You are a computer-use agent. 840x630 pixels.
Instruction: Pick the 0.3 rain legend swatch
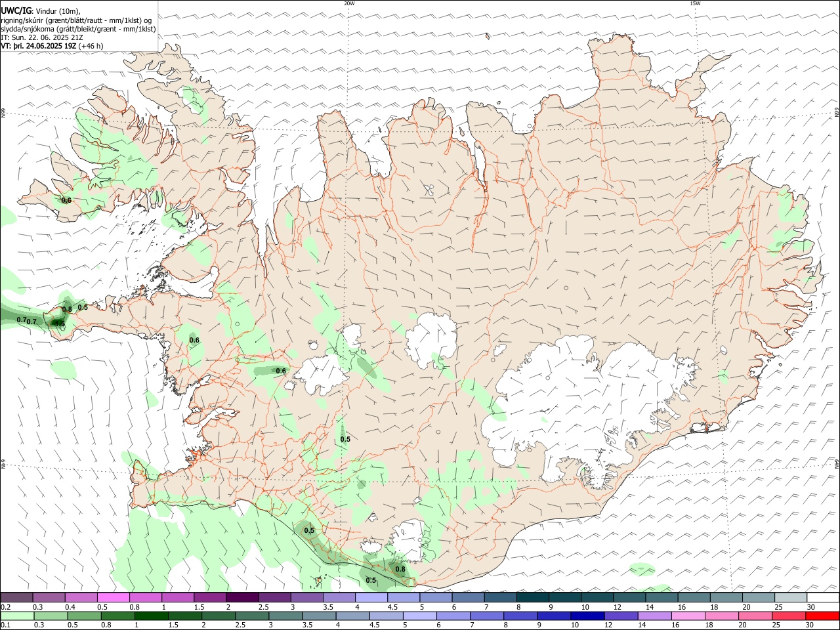point(51,616)
